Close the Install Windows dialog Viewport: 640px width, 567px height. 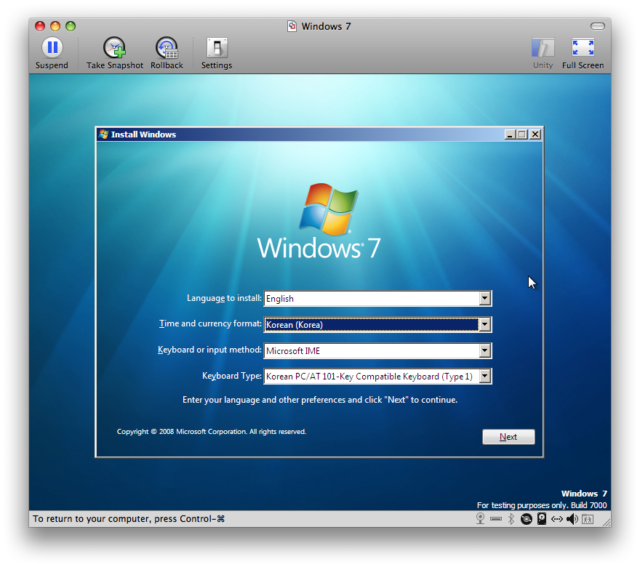click(x=536, y=134)
